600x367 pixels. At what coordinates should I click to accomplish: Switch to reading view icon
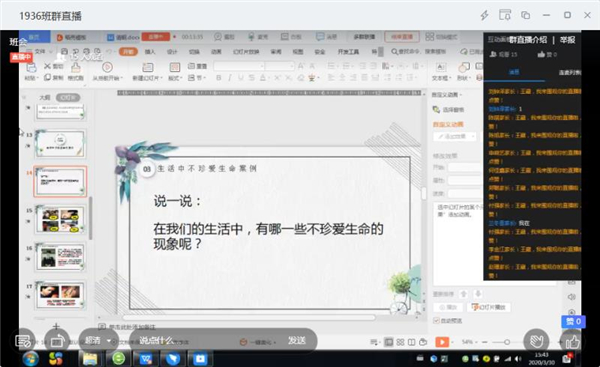(x=412, y=342)
